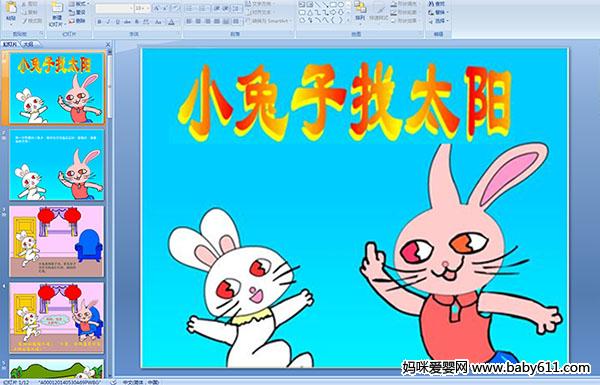This screenshot has height=385, width=600.
Task: Click the font color swatch button
Action: (x=171, y=22)
